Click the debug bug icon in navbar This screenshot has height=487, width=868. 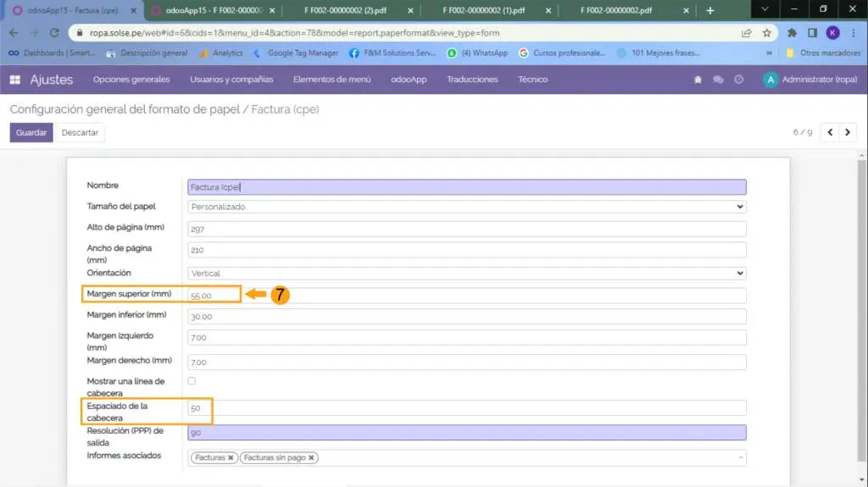(x=698, y=80)
